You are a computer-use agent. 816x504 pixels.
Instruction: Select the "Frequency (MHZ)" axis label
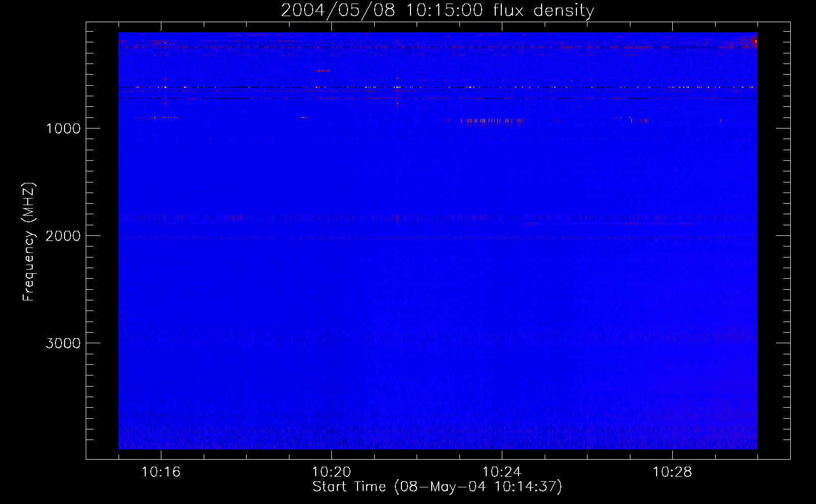tap(29, 242)
